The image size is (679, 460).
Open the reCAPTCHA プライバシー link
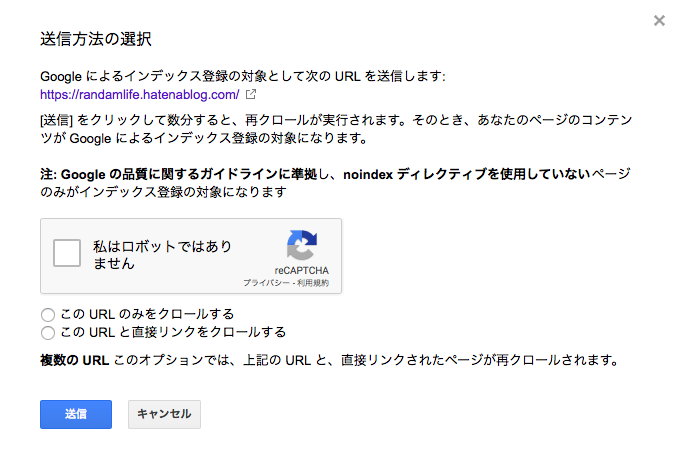tap(266, 283)
